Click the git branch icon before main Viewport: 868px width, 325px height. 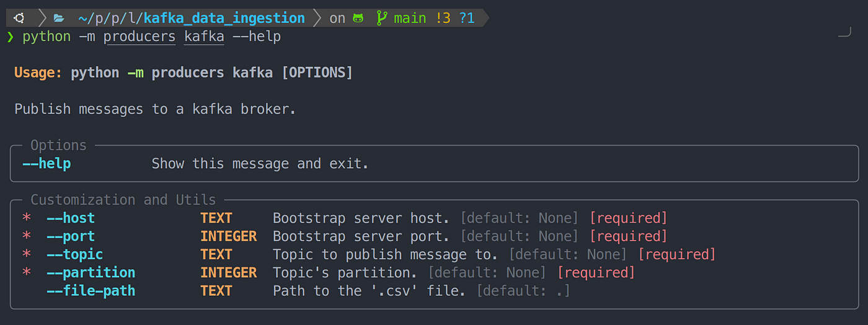(x=382, y=19)
